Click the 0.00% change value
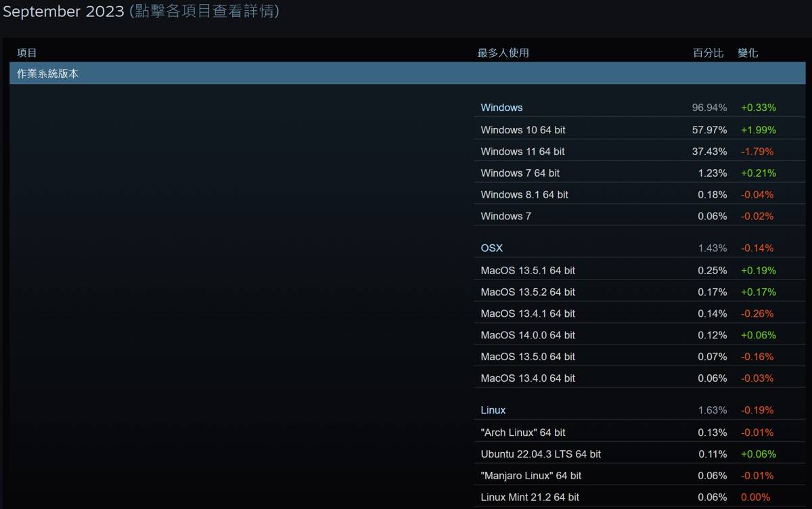 [x=755, y=497]
